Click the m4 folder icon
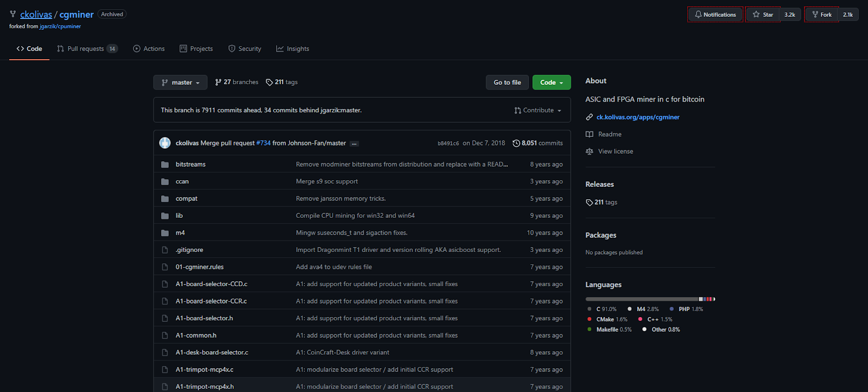 click(165, 233)
